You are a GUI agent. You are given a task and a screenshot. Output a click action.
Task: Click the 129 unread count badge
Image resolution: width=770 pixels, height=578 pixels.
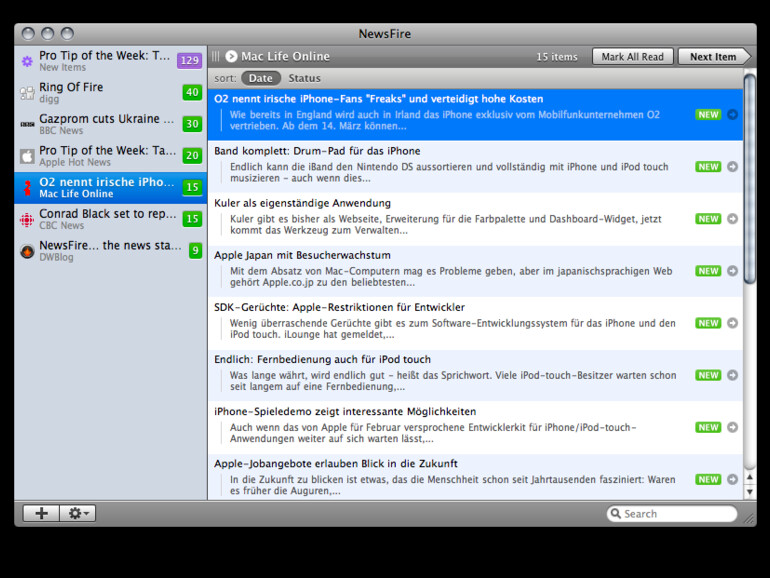pyautogui.click(x=189, y=60)
